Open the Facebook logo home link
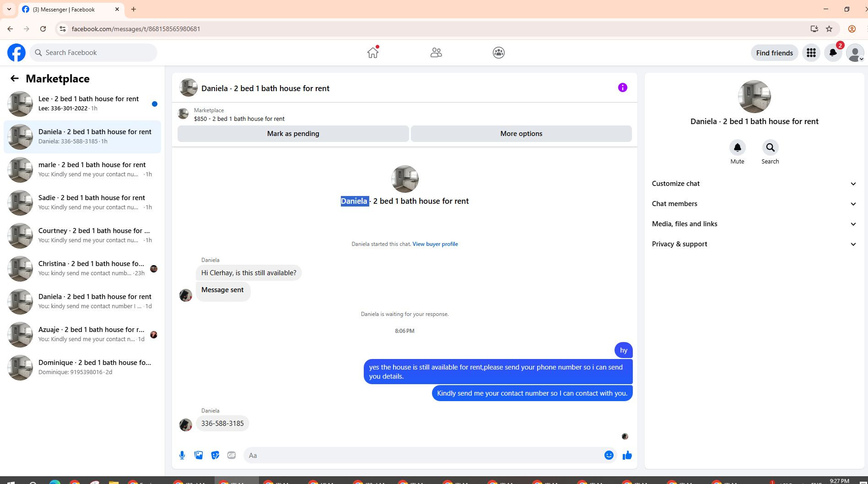Screen dimensions: 868x484 coord(16,53)
